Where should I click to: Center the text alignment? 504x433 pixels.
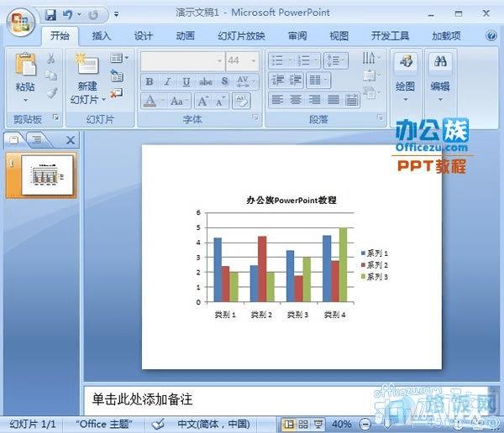click(296, 100)
